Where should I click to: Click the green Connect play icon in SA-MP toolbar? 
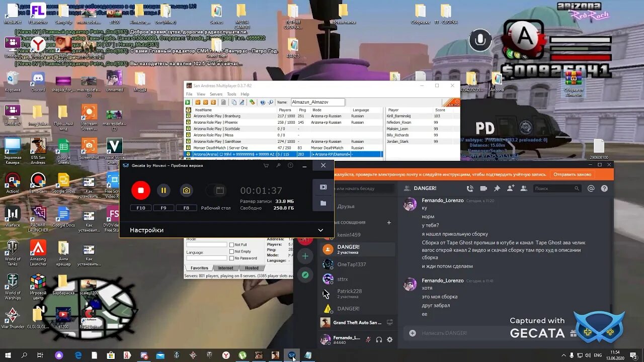(189, 102)
